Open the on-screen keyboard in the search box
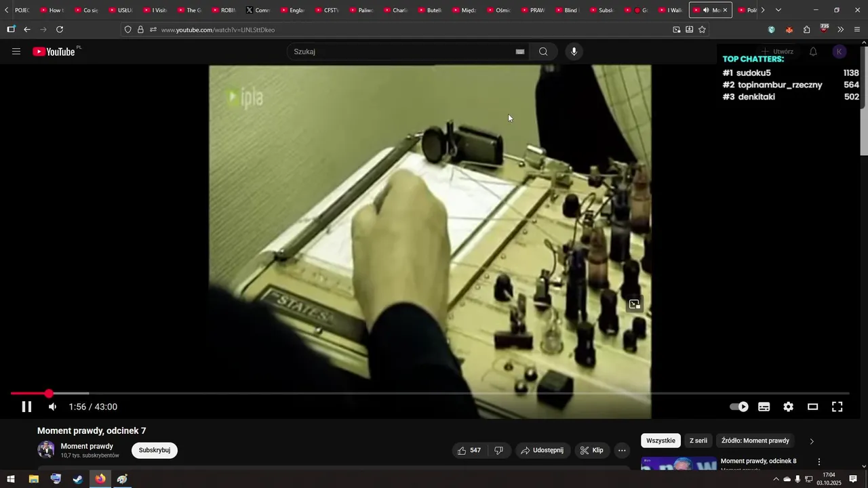 click(520, 52)
